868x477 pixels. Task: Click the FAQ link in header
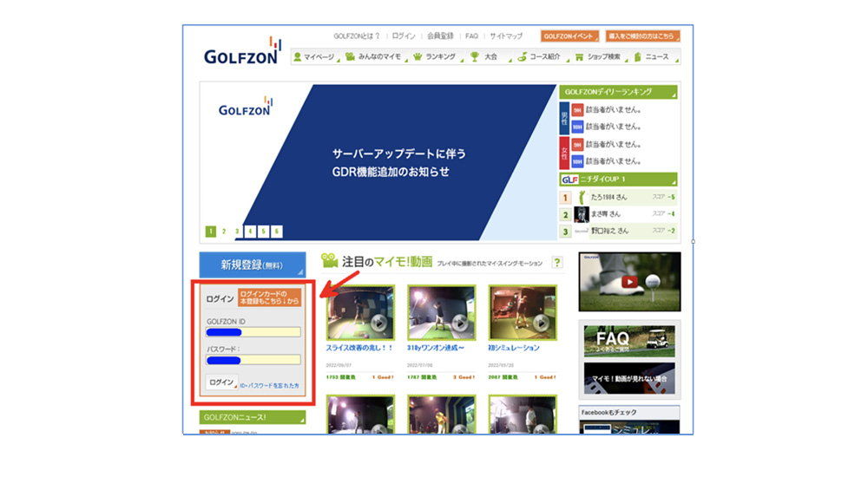[471, 36]
